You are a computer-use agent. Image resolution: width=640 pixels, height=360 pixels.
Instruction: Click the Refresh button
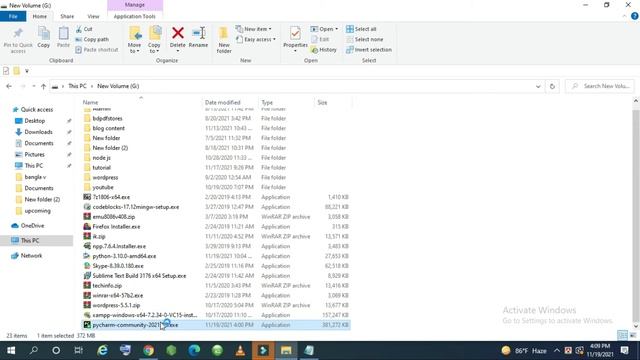click(x=552, y=86)
